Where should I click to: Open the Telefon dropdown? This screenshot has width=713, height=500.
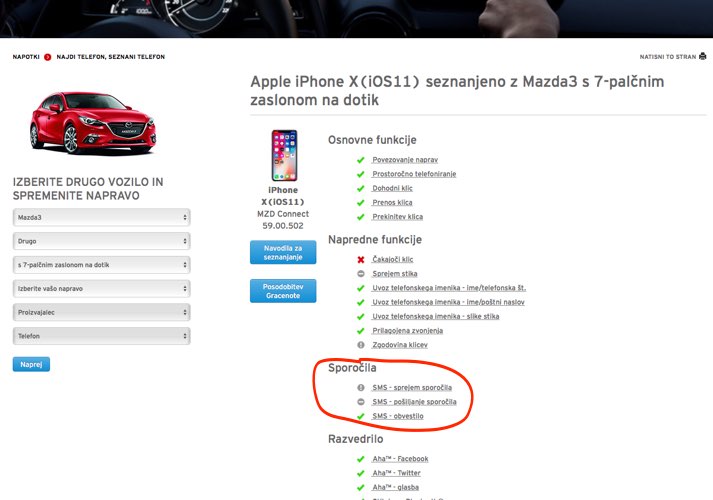pos(101,336)
